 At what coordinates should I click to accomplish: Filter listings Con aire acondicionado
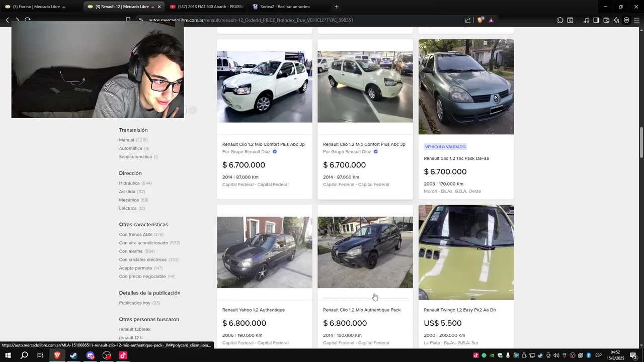tap(143, 243)
